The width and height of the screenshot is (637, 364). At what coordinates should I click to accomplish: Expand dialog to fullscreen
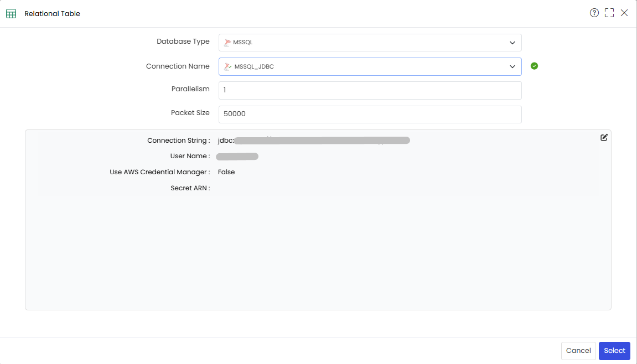pos(609,13)
